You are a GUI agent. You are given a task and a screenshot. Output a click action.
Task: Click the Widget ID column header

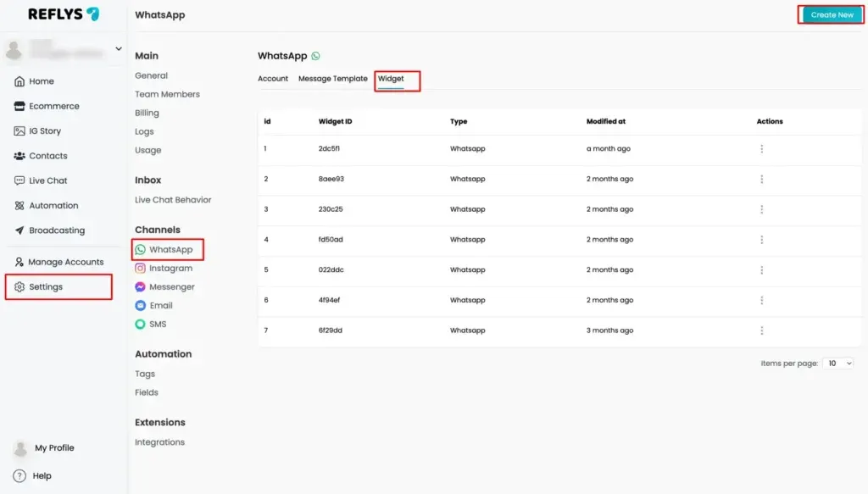(335, 122)
